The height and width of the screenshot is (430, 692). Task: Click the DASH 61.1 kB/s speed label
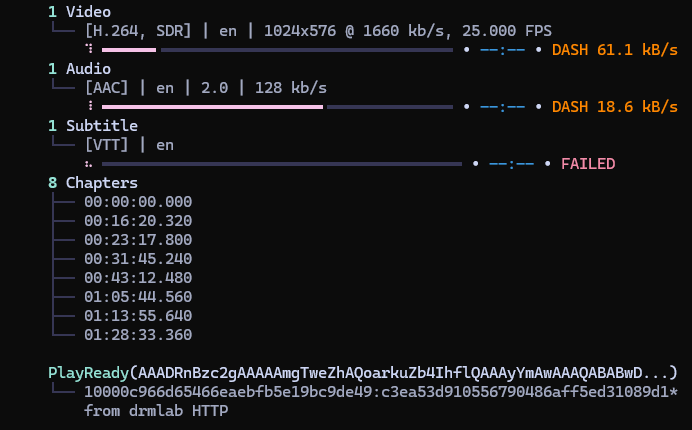point(614,50)
